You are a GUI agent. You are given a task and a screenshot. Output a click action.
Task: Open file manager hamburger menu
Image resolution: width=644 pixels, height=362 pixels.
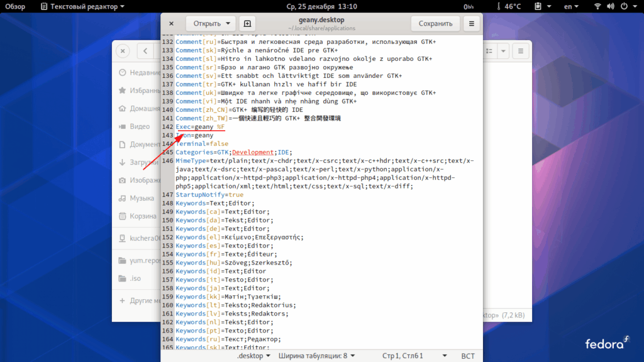[x=520, y=51]
